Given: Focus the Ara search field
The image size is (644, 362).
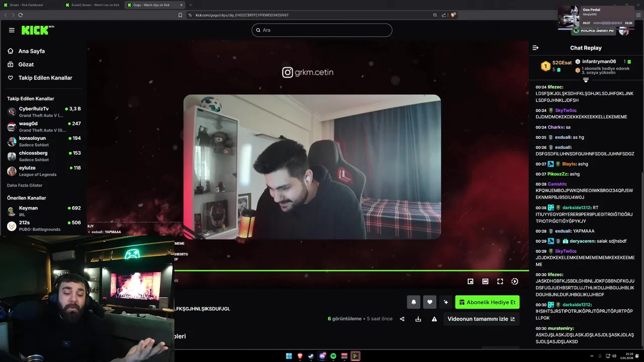Looking at the screenshot, I should 322,30.
